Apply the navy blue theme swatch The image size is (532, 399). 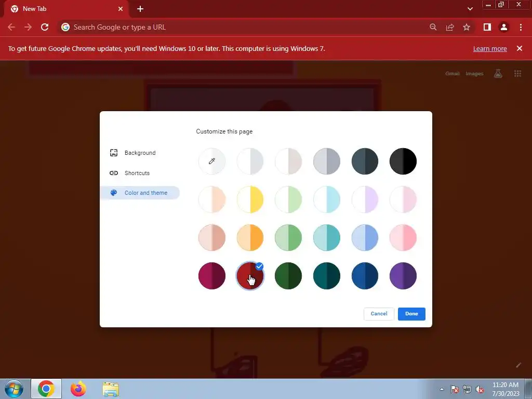(365, 276)
